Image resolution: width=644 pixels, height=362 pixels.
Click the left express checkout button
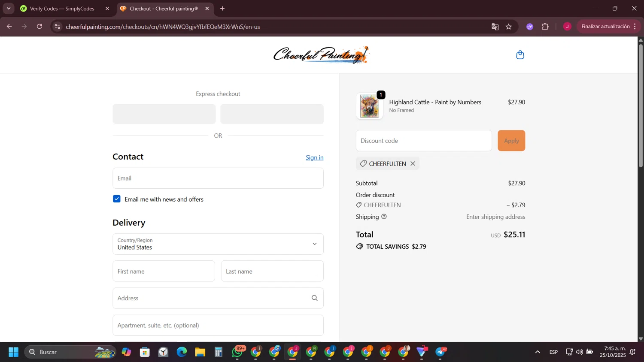[164, 114]
